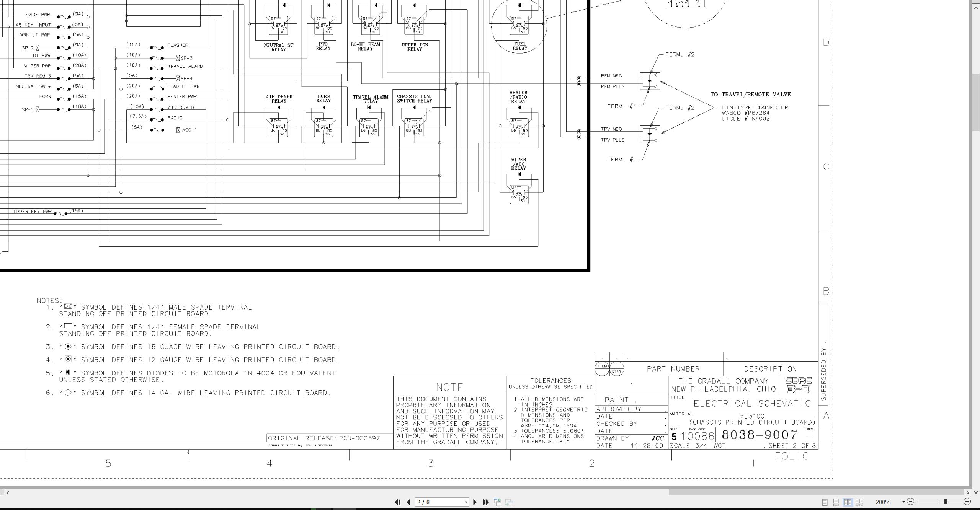
Task: Click the "UPPER KEY PWR" label
Action: click(33, 212)
